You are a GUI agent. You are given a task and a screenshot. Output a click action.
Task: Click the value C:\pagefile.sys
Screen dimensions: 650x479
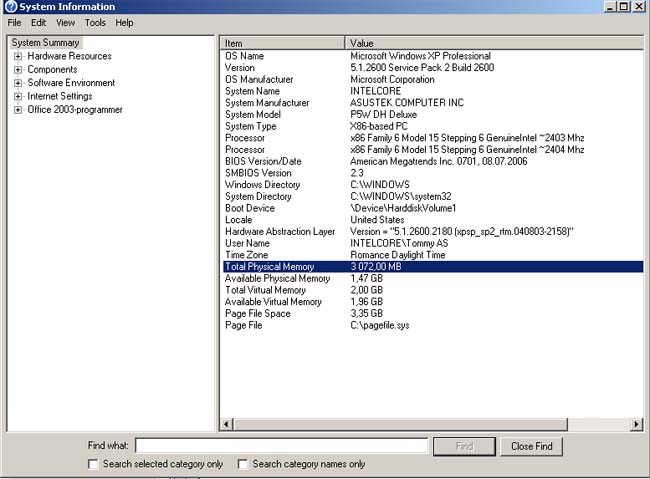(x=380, y=325)
